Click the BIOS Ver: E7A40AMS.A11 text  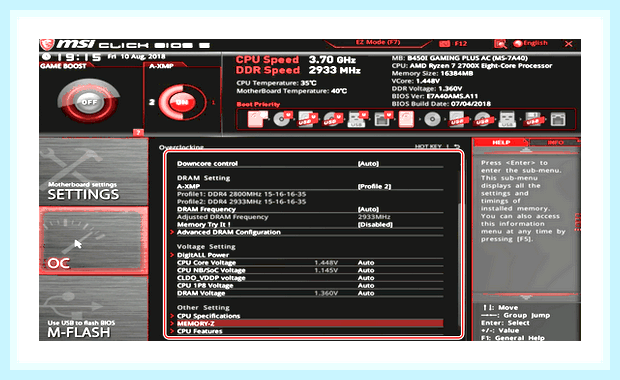tap(435, 96)
